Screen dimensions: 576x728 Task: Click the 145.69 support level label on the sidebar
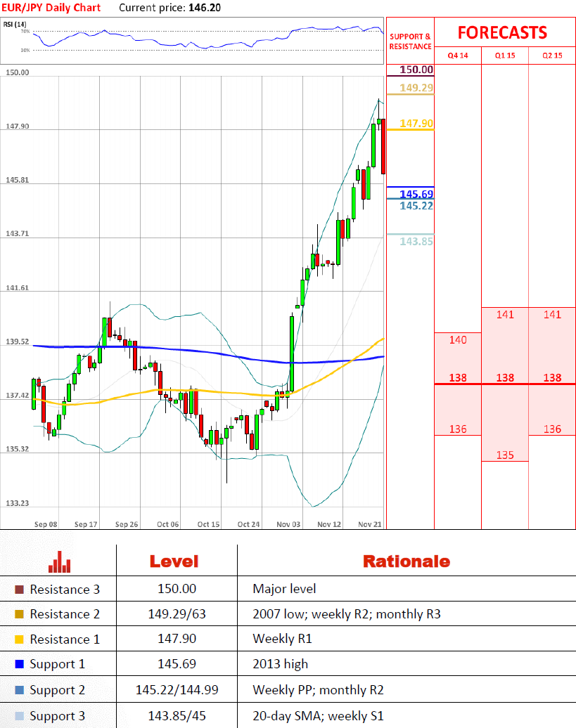pos(416,194)
